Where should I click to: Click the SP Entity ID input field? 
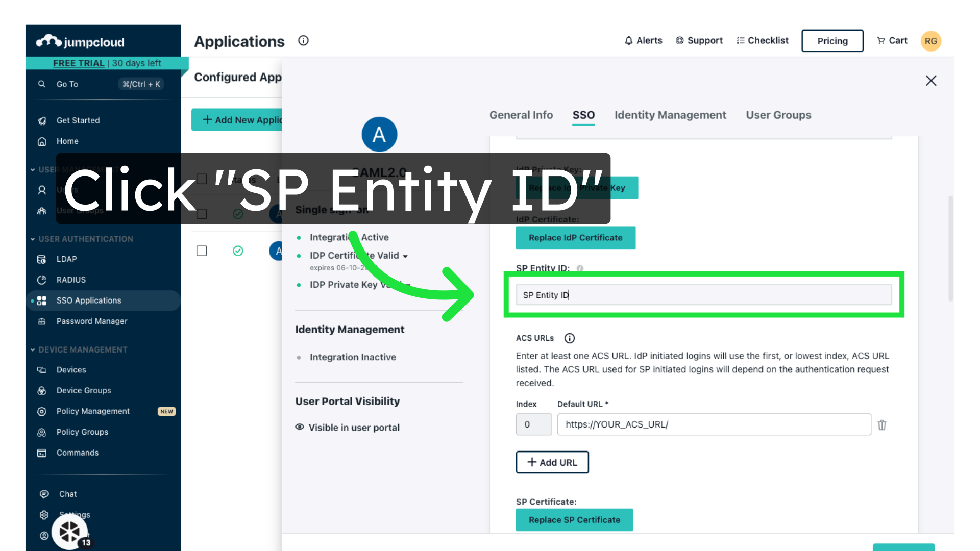click(703, 295)
